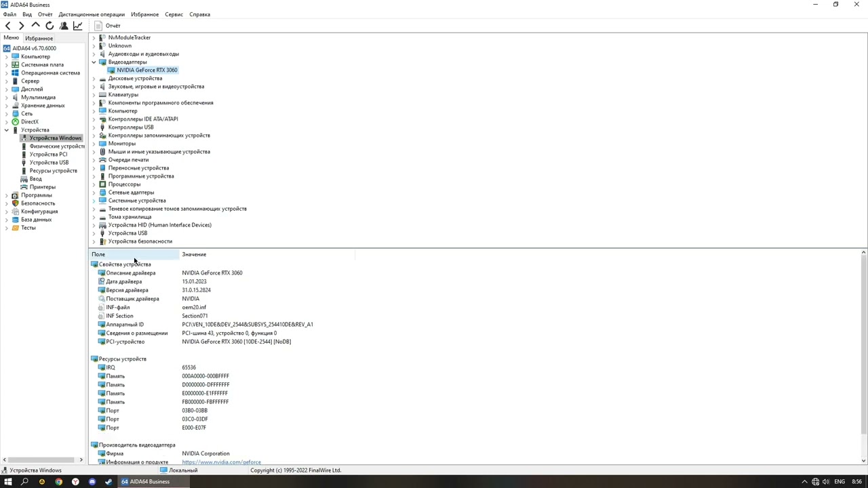Open Discord from the taskbar

click(x=92, y=482)
